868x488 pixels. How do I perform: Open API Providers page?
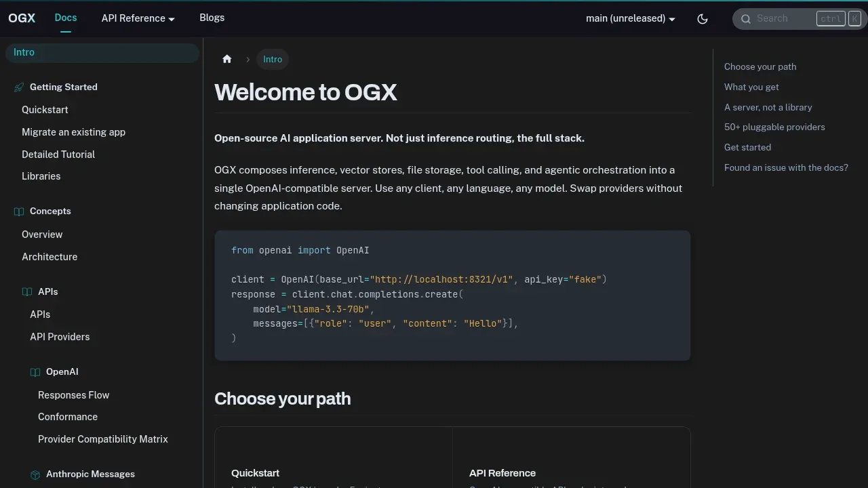(x=60, y=337)
